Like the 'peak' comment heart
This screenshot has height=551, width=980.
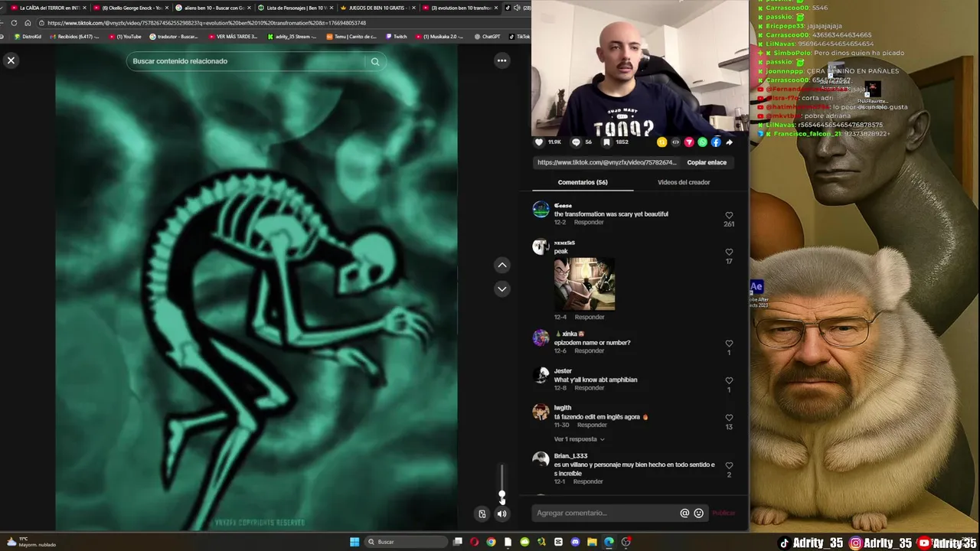(729, 252)
